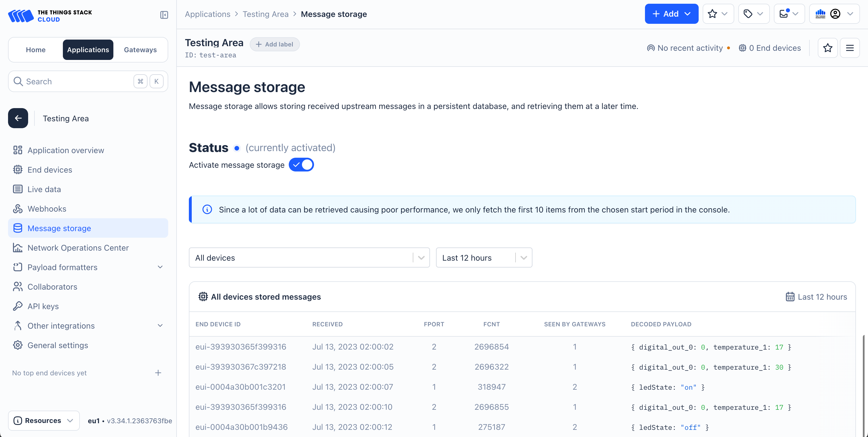Toggle the application favorite star in top bar
Image resolution: width=868 pixels, height=437 pixels.
[712, 14]
